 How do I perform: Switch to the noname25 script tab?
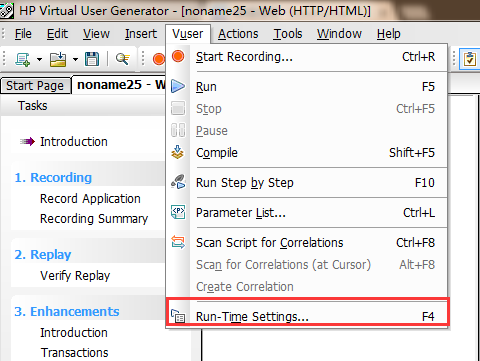pos(119,85)
